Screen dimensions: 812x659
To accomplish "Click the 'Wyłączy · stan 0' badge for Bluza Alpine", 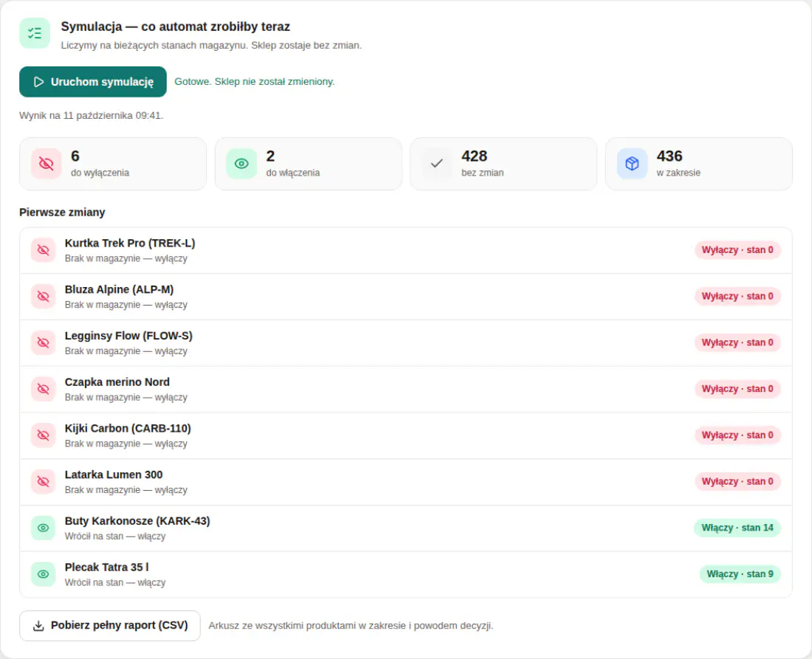I will point(737,296).
